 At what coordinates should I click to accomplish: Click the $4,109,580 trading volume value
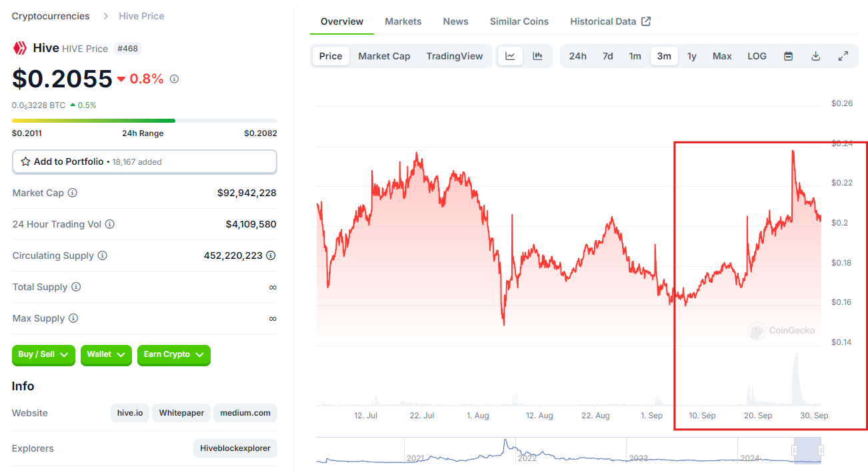pos(251,224)
